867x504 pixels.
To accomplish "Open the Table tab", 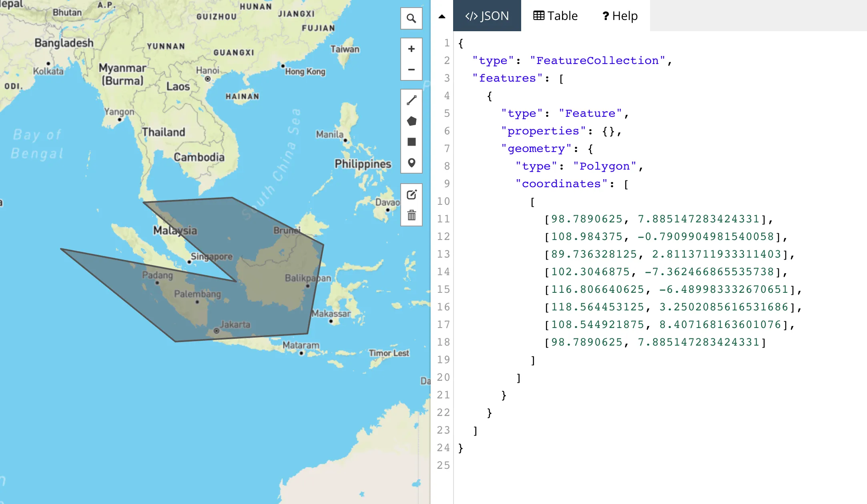I will click(555, 16).
